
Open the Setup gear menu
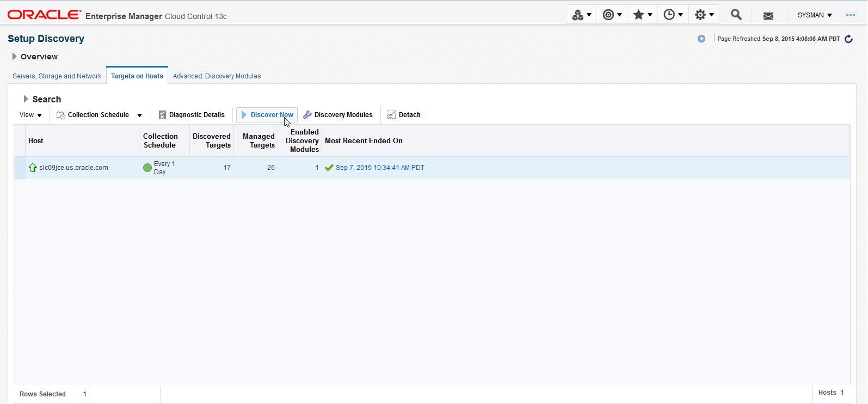[704, 15]
